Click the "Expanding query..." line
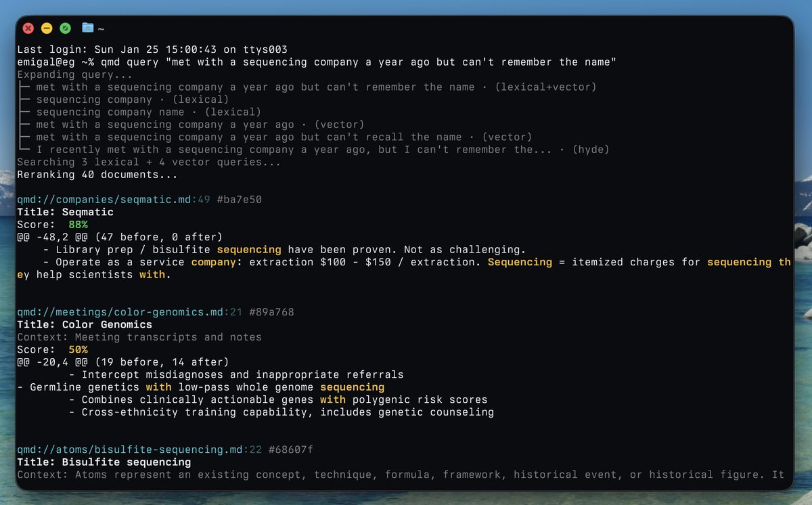 75,74
